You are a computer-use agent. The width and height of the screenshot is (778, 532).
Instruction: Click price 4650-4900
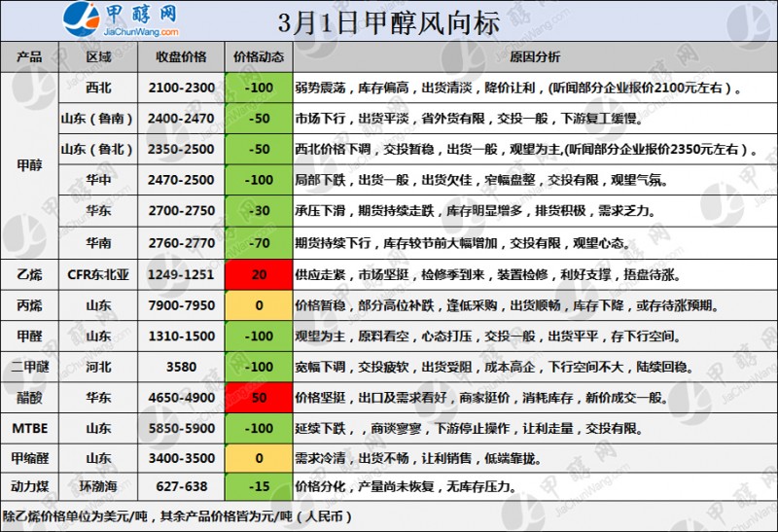pos(181,398)
